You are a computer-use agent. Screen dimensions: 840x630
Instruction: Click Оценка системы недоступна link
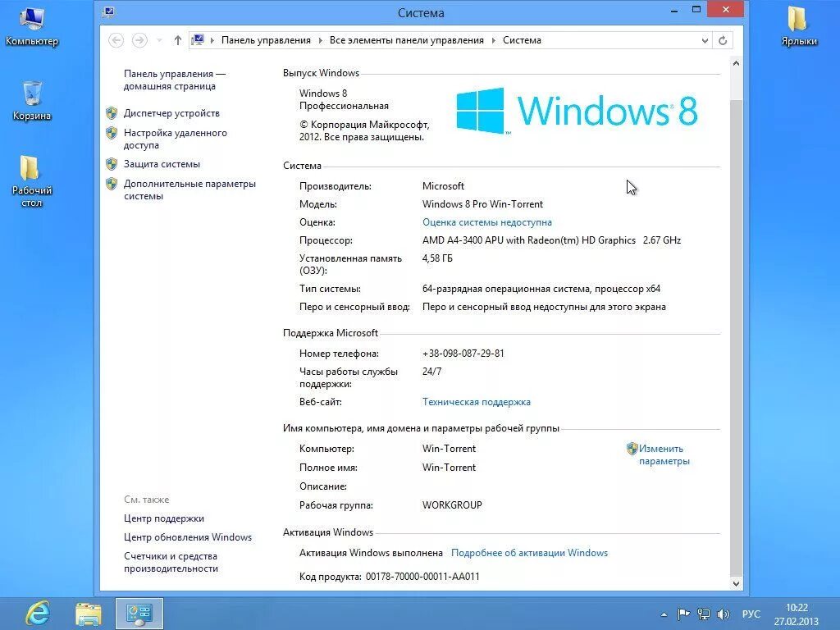(487, 222)
